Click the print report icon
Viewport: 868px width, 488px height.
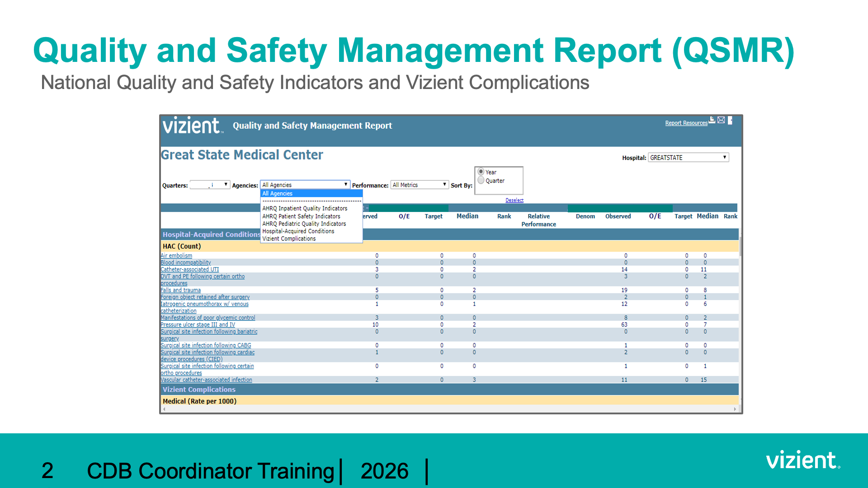click(712, 120)
